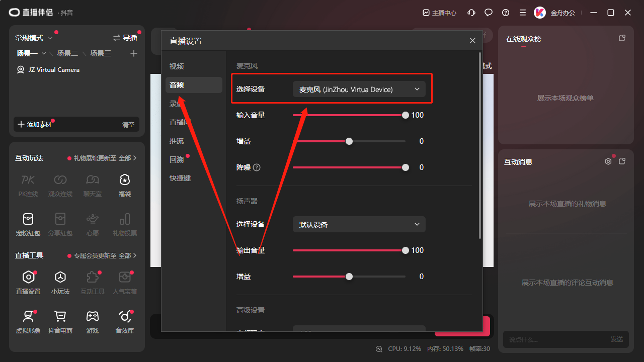Click the microphone 增益 slider handle
Viewport: 644px width, 362px height.
pos(349,141)
